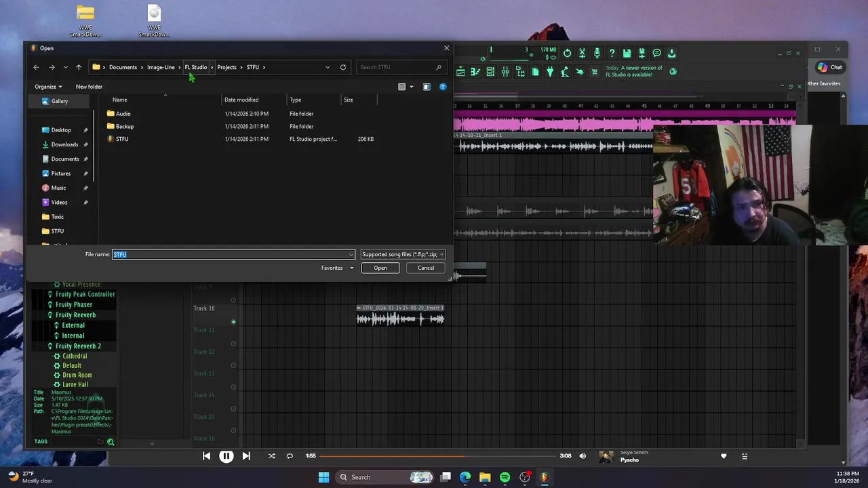The height and width of the screenshot is (488, 868).
Task: Click FL Studio audio editor scissors icon
Action: 582,53
